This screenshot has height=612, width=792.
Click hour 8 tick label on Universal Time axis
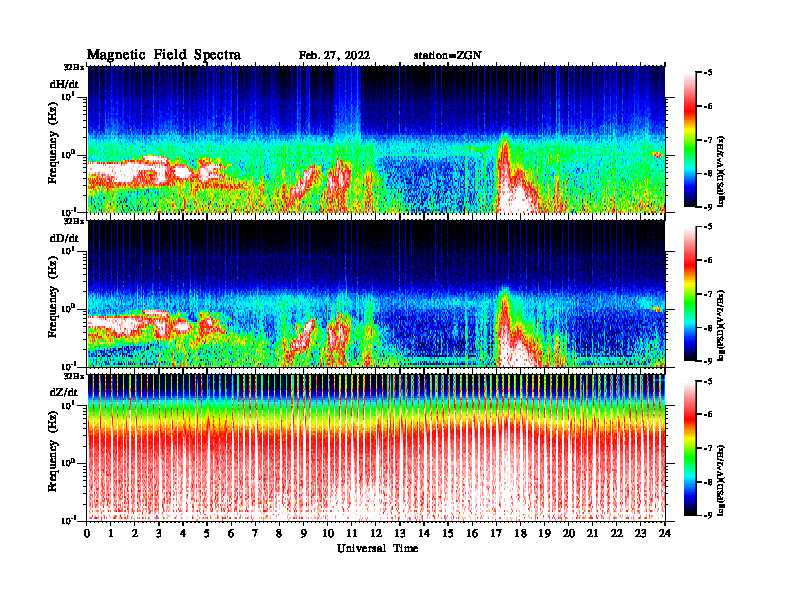click(x=279, y=534)
